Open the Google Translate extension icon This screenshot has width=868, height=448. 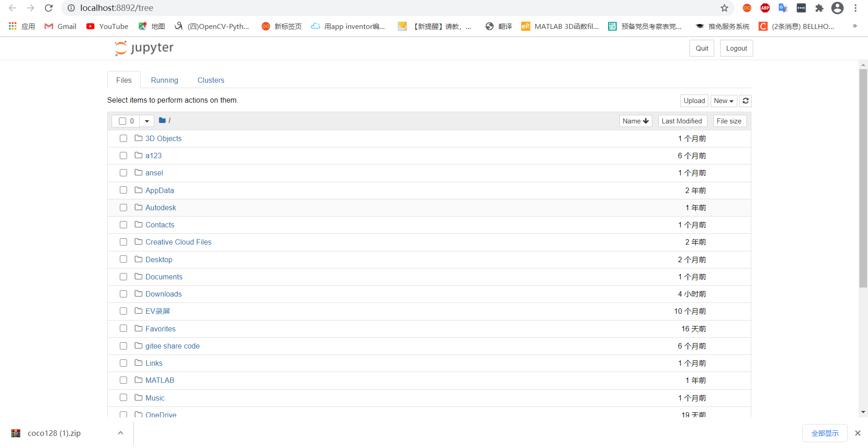(x=783, y=8)
